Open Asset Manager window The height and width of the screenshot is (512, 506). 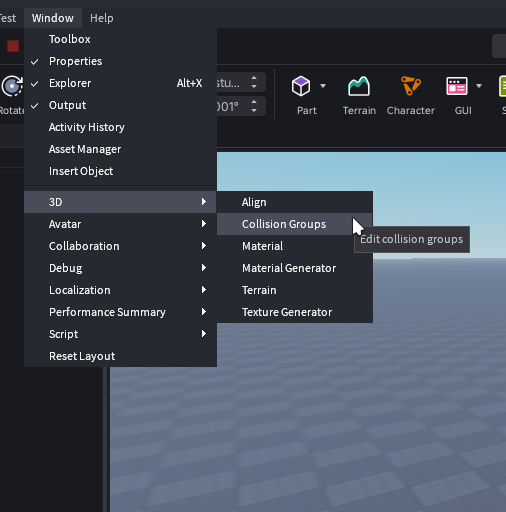click(120, 149)
